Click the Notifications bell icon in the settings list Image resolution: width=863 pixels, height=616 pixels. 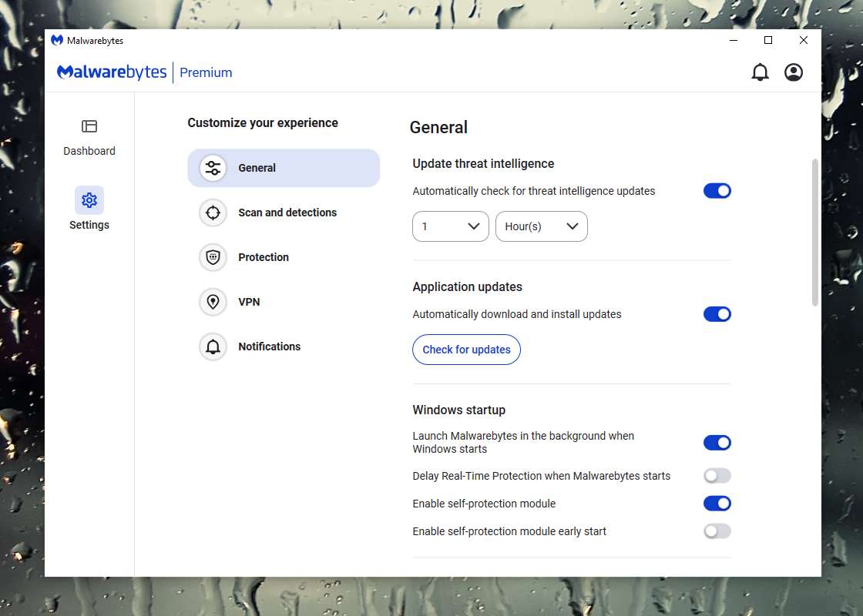click(213, 346)
